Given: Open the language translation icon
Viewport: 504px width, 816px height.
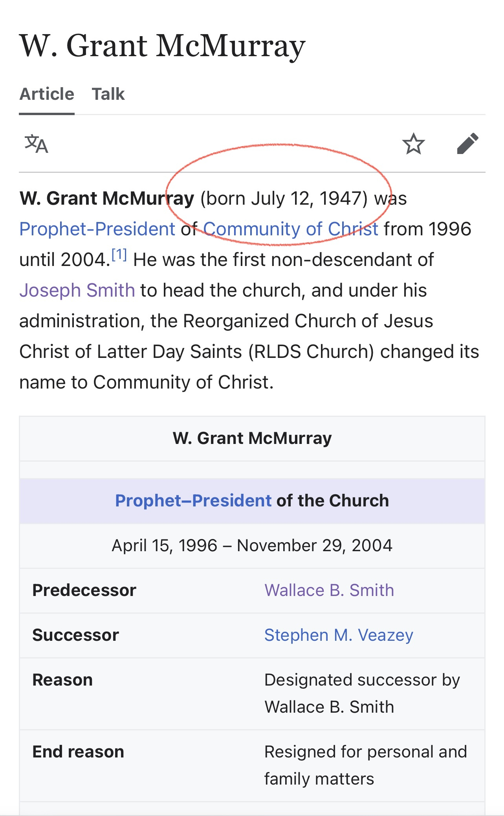Looking at the screenshot, I should (x=36, y=144).
